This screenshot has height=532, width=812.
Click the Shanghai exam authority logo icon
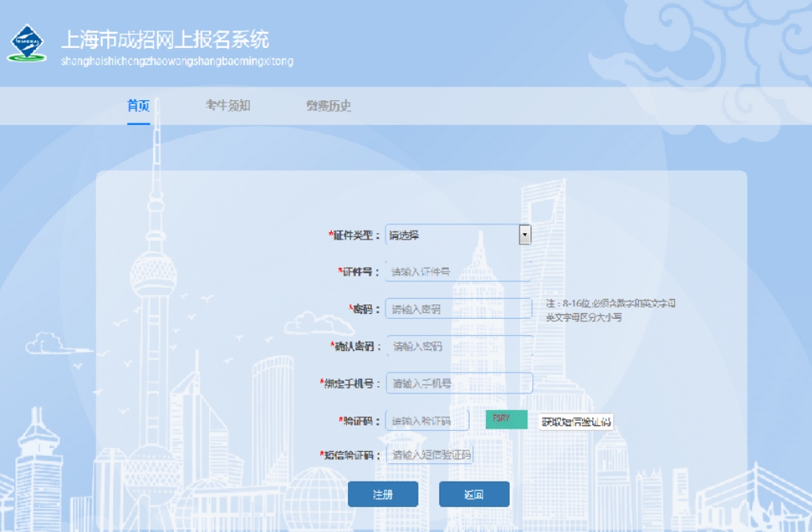27,43
